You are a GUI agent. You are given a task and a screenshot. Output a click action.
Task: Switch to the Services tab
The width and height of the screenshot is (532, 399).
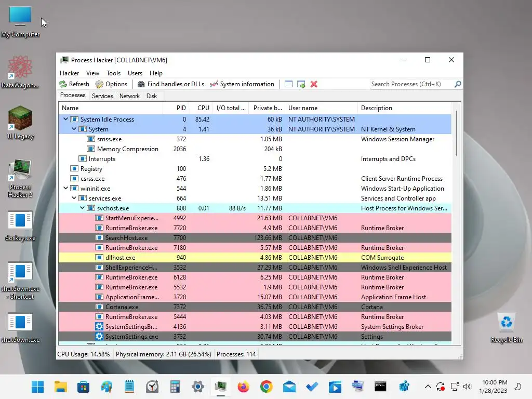(102, 96)
